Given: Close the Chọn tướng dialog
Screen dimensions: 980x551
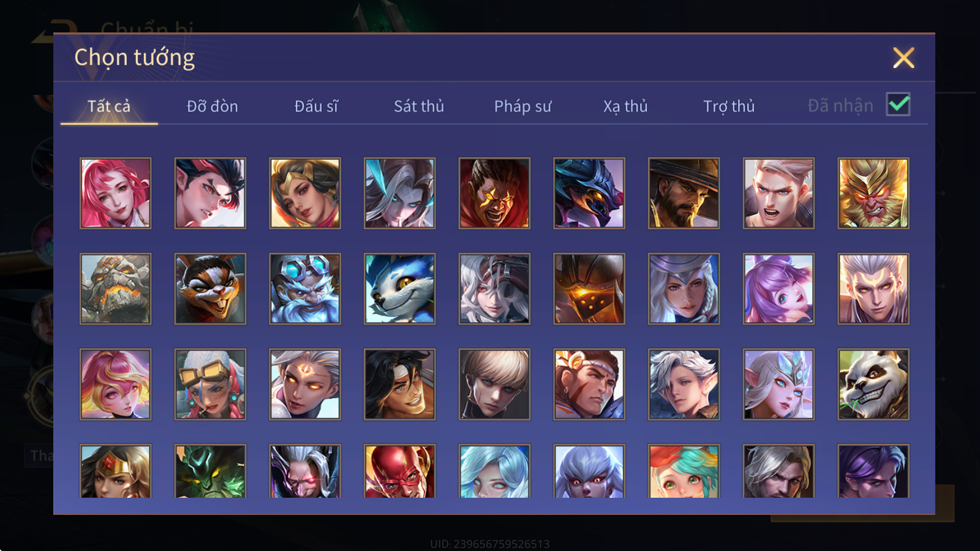Looking at the screenshot, I should pyautogui.click(x=903, y=58).
